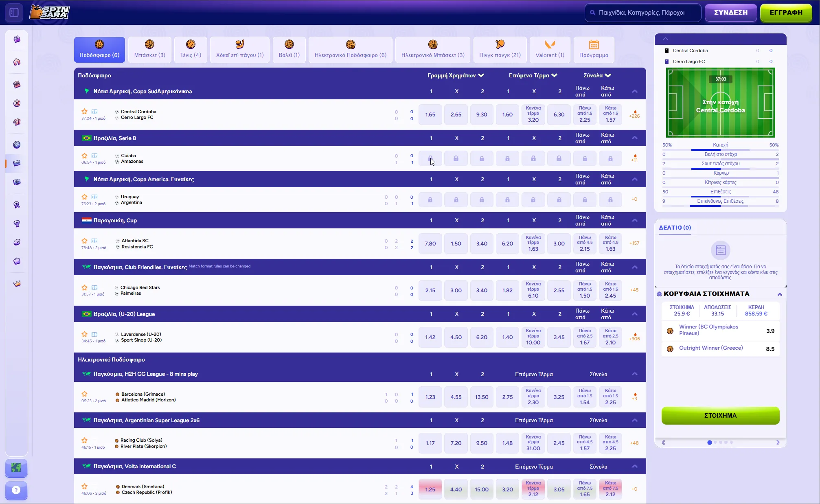Collapse the Club Friendlies Γυναίκες section
820x504 pixels.
tap(634, 267)
